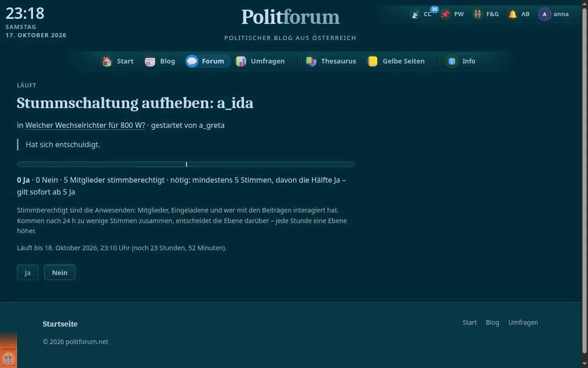Click the red pushpin PW icon
Viewport: 588px width, 368px height.
click(x=445, y=14)
